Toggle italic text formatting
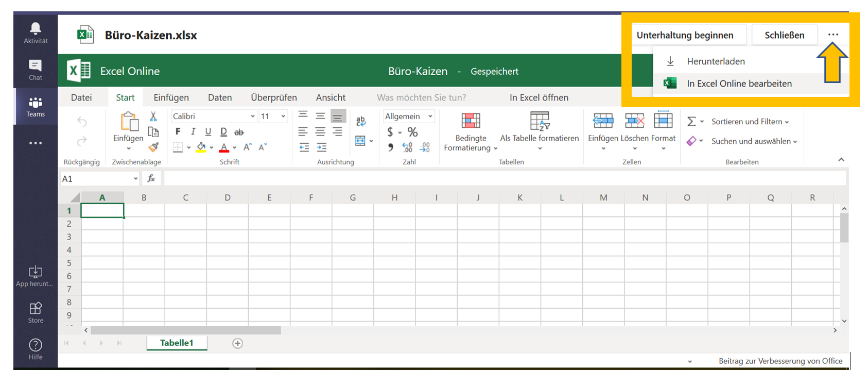The height and width of the screenshot is (385, 868). pyautogui.click(x=193, y=132)
